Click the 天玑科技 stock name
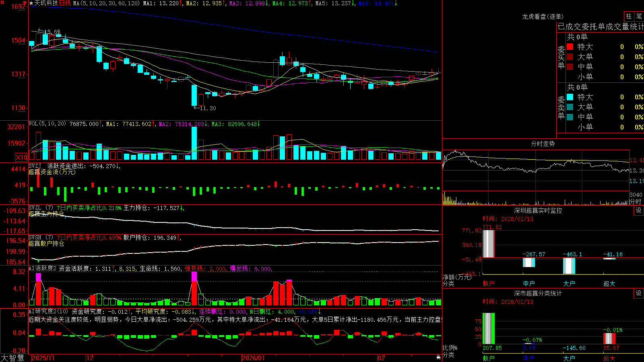The height and width of the screenshot is (362, 644). pos(46,3)
